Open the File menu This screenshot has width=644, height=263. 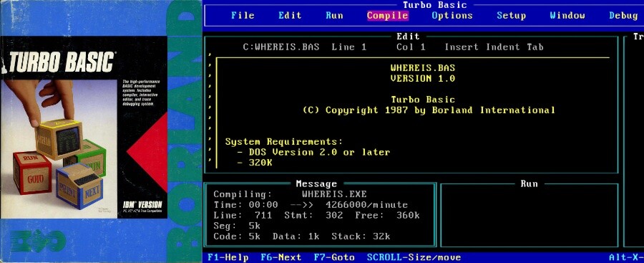point(243,16)
